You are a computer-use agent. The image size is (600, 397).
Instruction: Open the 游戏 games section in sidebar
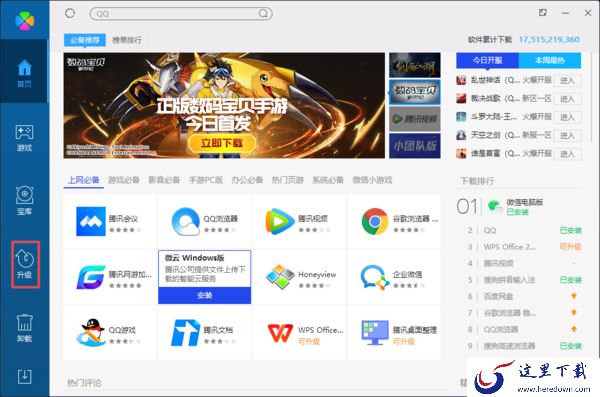click(x=24, y=138)
